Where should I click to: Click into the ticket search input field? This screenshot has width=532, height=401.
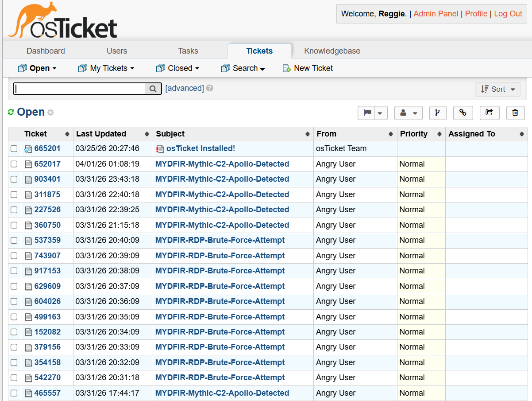click(80, 89)
